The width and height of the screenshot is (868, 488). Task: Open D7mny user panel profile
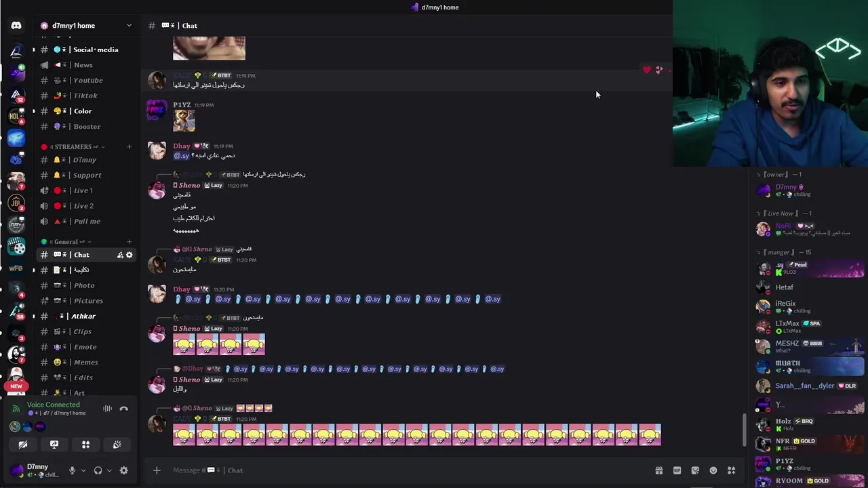click(35, 470)
